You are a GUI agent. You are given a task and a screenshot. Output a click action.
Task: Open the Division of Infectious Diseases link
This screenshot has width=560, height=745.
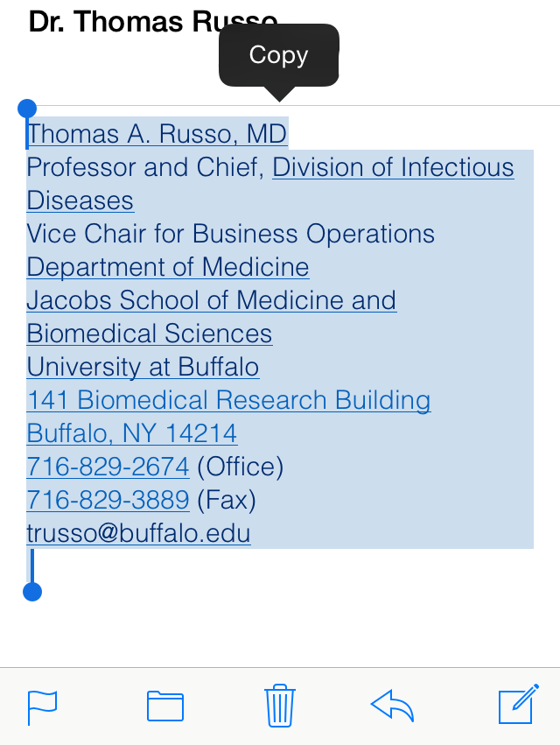tap(393, 167)
